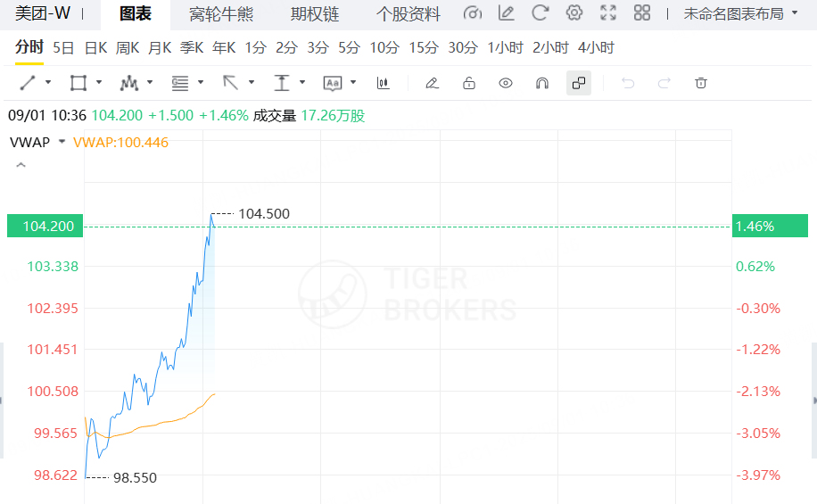Image resolution: width=817 pixels, height=504 pixels.
Task: Enter fullscreen chart mode
Action: (608, 13)
